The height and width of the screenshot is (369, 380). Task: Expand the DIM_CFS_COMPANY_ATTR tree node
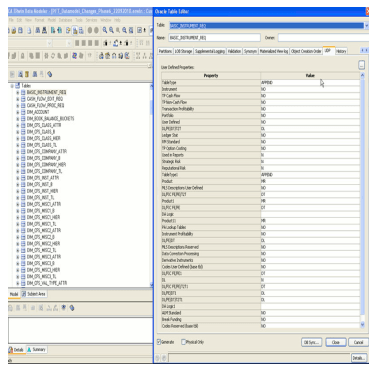coord(18,152)
